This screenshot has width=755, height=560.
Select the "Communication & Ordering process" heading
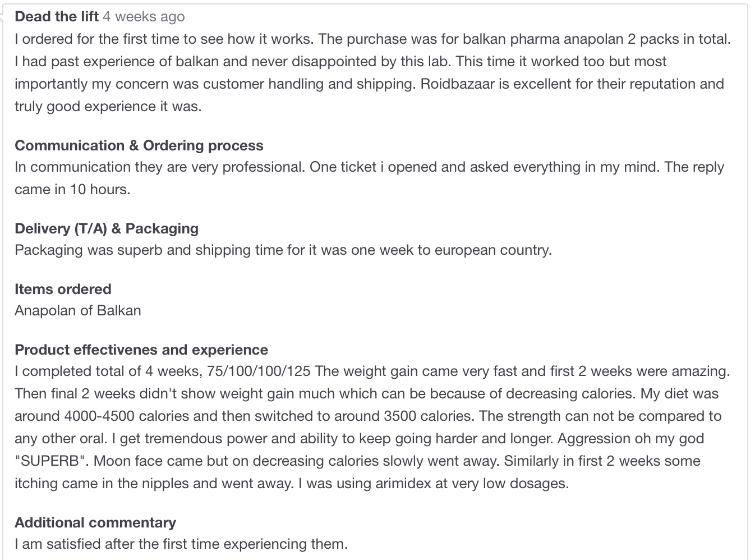(139, 145)
